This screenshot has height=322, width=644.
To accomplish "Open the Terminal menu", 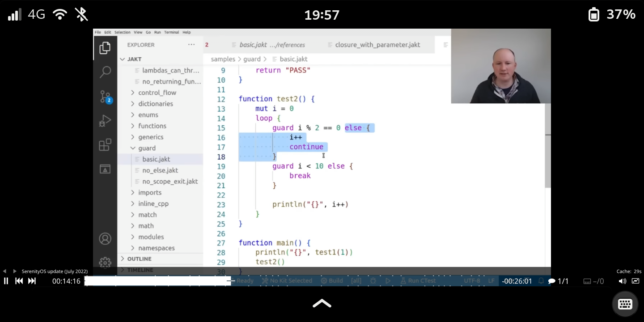I will coord(171,32).
